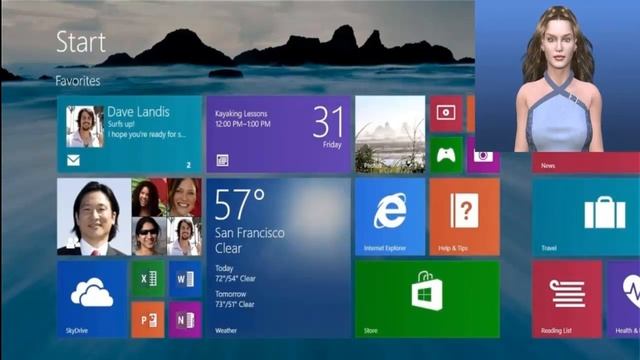The width and height of the screenshot is (640, 360).
Task: Launch the Excel tile
Action: tap(148, 279)
